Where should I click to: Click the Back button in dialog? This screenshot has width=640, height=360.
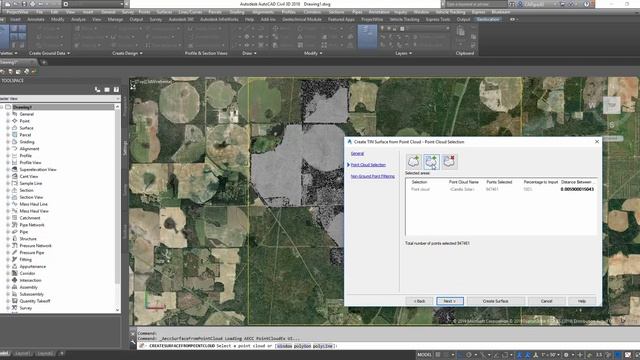(x=419, y=301)
